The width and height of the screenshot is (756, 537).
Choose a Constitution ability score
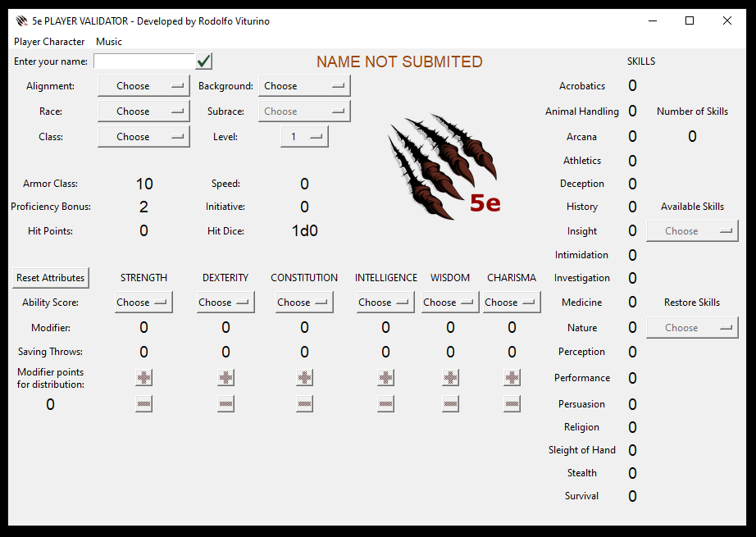pos(304,303)
